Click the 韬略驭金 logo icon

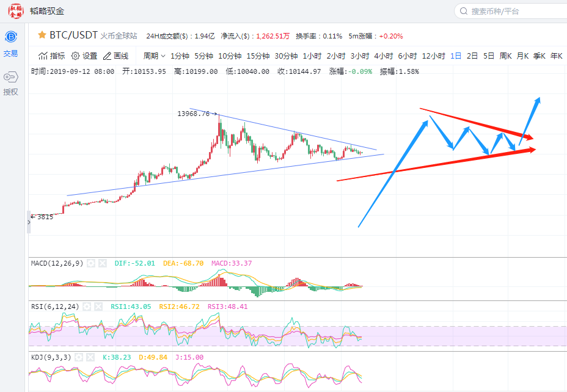(x=15, y=11)
